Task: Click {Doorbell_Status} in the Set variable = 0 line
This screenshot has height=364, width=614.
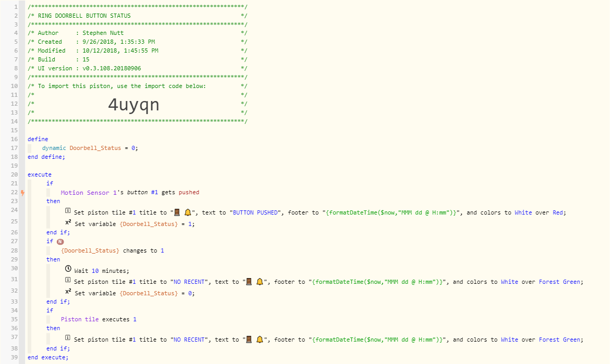Action: [149, 293]
